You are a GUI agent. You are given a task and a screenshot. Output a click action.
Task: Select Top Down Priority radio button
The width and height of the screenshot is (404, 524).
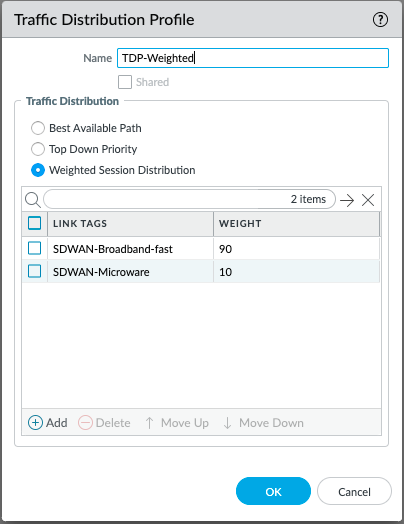click(x=38, y=149)
